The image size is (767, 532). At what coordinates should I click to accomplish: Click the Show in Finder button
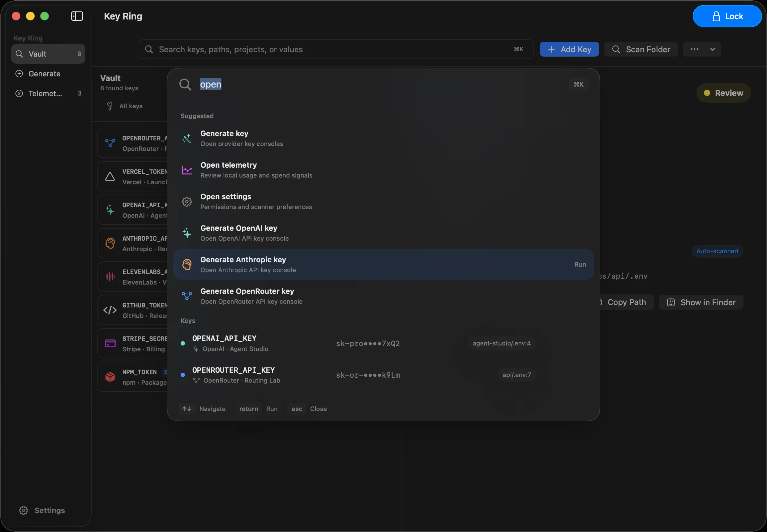pos(701,302)
